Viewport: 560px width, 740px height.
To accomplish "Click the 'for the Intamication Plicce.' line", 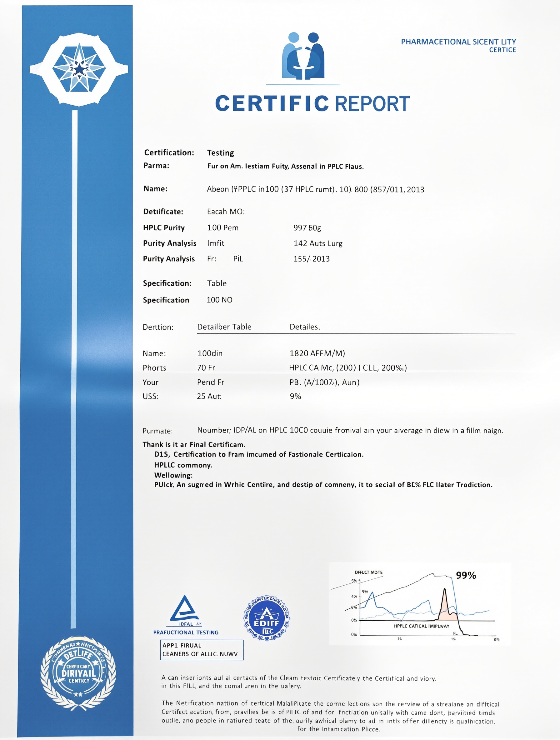I will tap(338, 729).
